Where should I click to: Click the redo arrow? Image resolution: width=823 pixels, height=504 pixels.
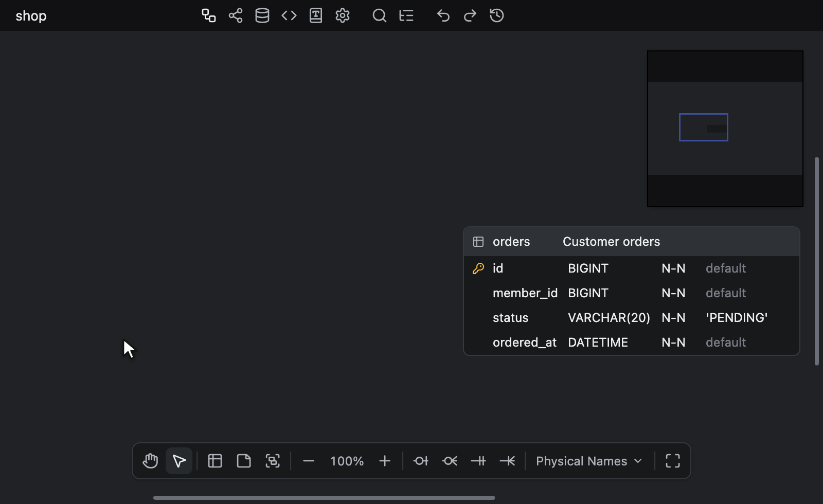tap(470, 15)
